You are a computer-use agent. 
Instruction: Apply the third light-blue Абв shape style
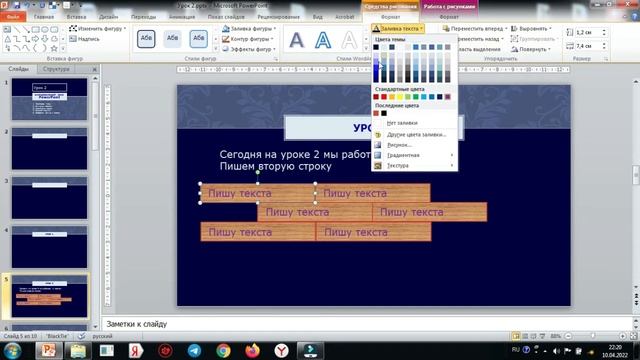tap(198, 39)
